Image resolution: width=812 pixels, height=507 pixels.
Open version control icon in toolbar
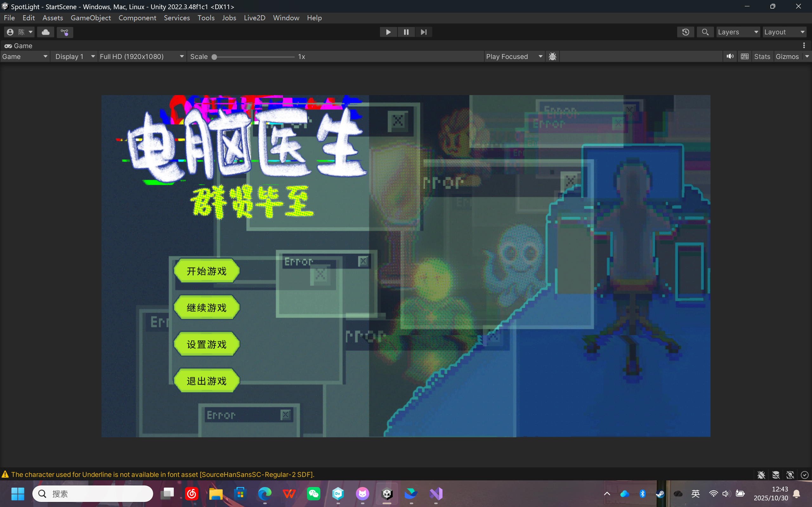click(x=65, y=32)
